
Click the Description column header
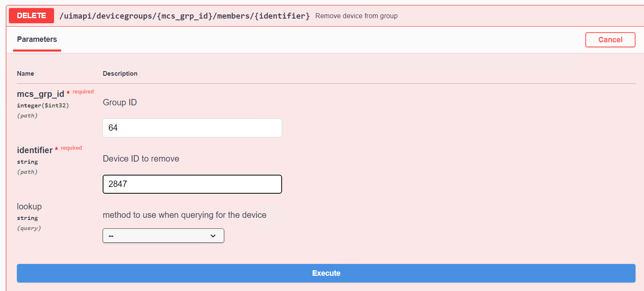pyautogui.click(x=120, y=74)
